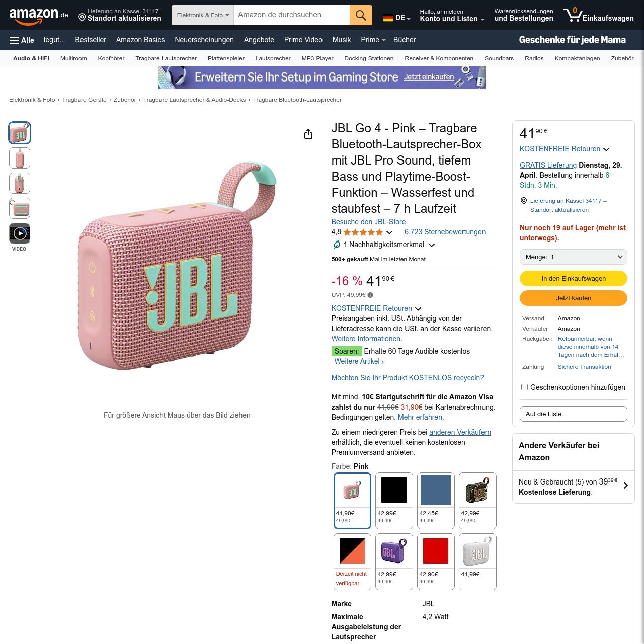
Task: Click the orange search magnifier button
Action: pos(361,15)
